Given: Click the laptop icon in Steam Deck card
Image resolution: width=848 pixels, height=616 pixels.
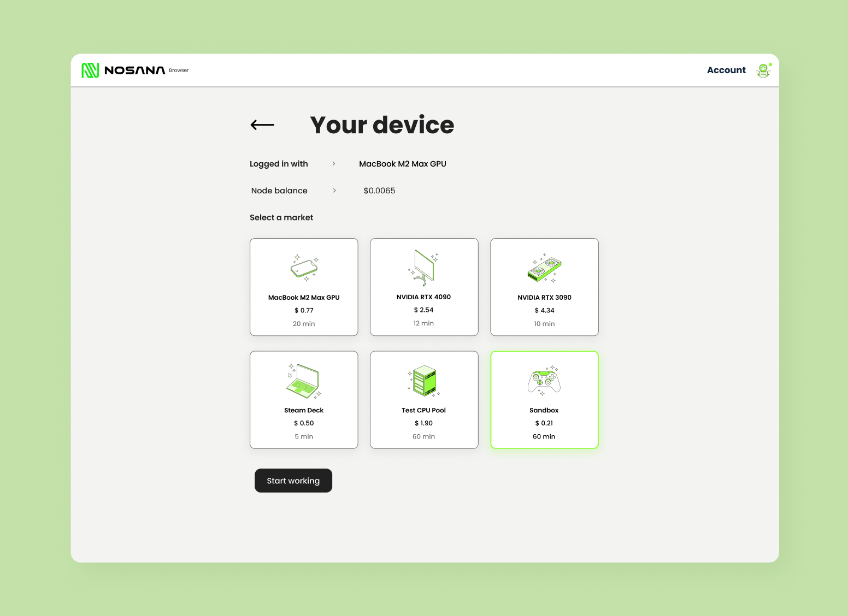Looking at the screenshot, I should [304, 381].
